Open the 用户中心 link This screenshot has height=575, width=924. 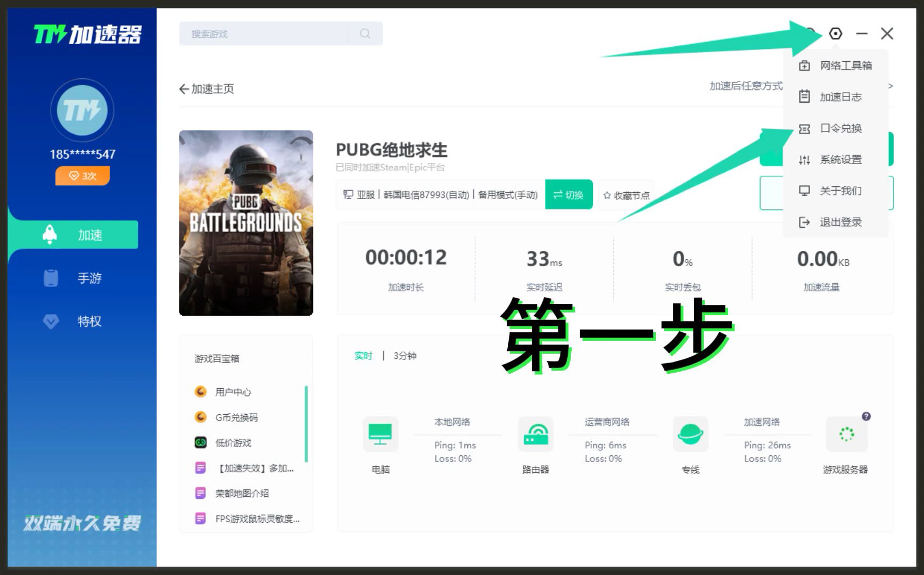(x=233, y=392)
